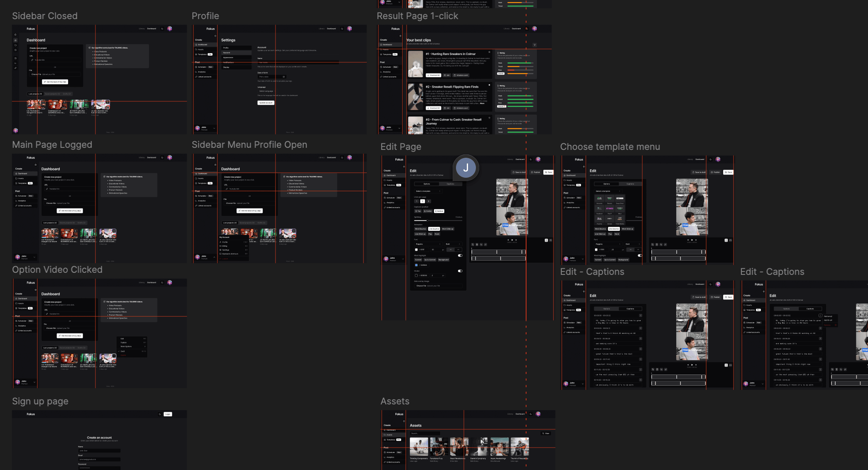Play clip #1 thumbnail in Result Page frame
Viewport: 868px width, 470px height.
coord(415,64)
